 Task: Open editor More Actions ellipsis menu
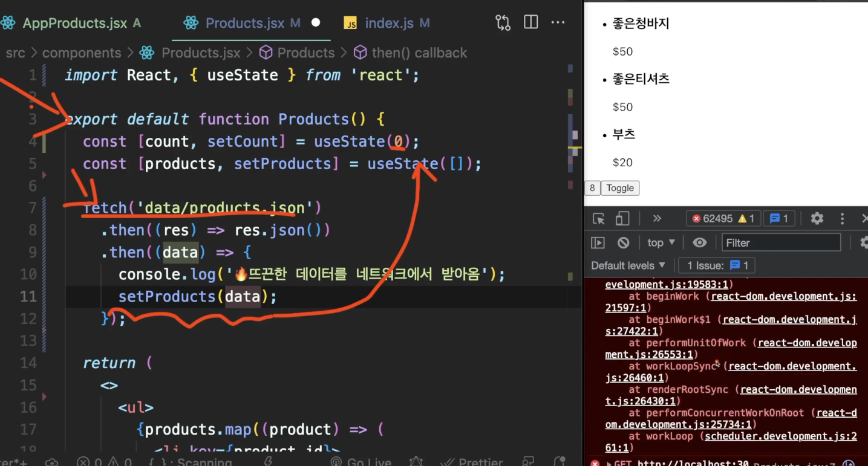tap(558, 23)
